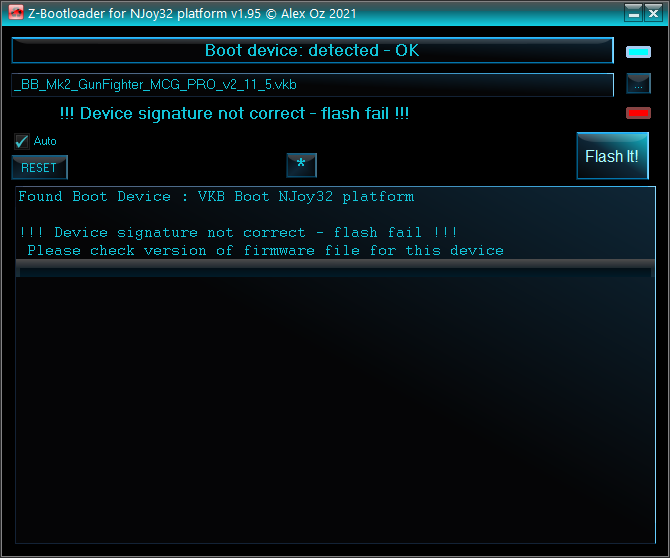Click the log line 'Device signature not correct'
Screen dimensions: 670x558
tap(238, 232)
